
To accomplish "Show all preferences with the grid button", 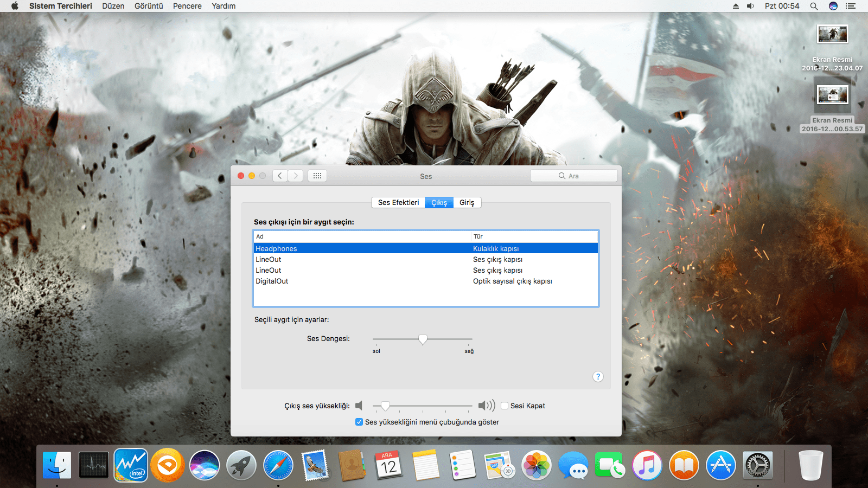I will (x=317, y=176).
